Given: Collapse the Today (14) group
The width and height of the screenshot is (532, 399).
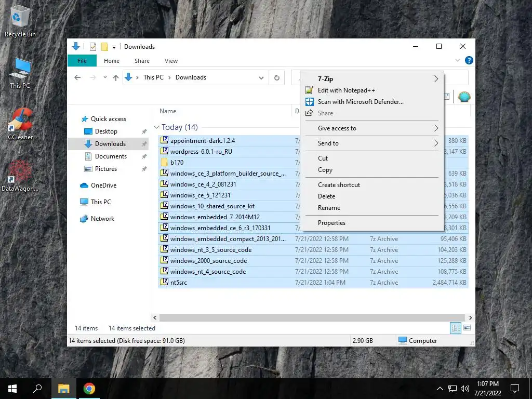Looking at the screenshot, I should 156,127.
